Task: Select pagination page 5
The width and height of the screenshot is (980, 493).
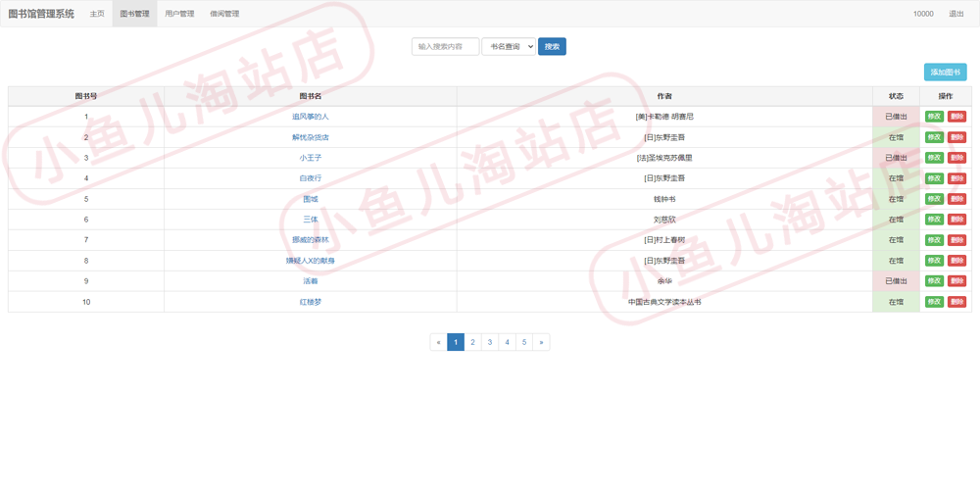Action: (524, 342)
